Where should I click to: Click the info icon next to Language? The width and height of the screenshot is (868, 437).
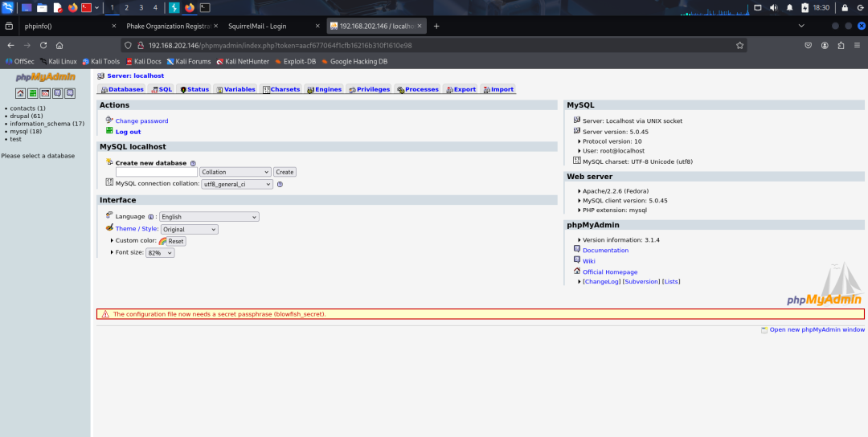[150, 217]
